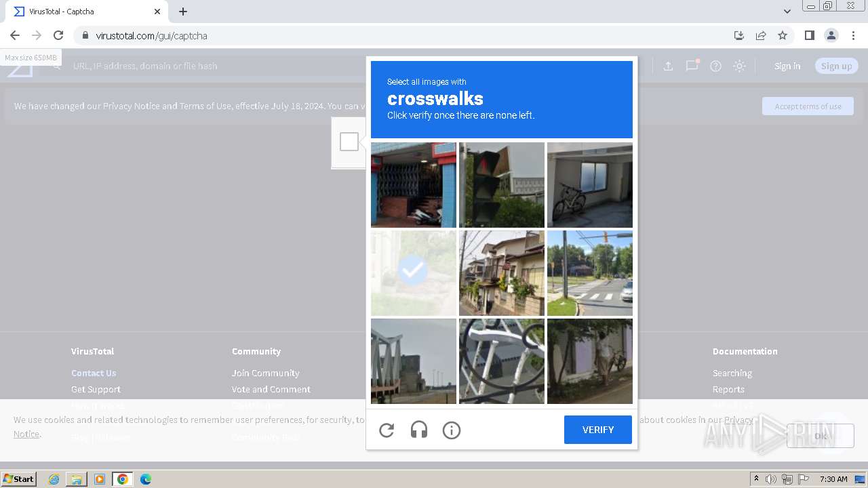
Task: Close the VirusTotal Captcha tab
Action: pyautogui.click(x=157, y=12)
